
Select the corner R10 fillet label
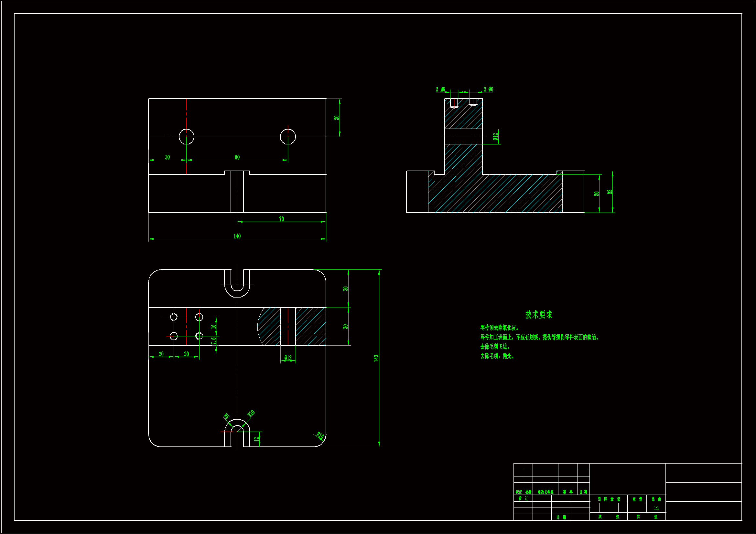pos(320,435)
